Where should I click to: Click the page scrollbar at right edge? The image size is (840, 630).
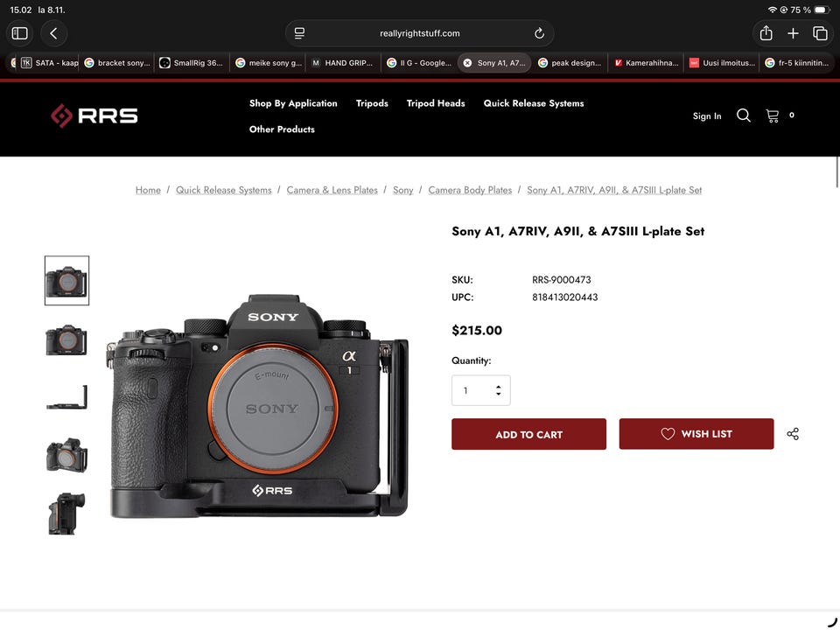tap(837, 171)
